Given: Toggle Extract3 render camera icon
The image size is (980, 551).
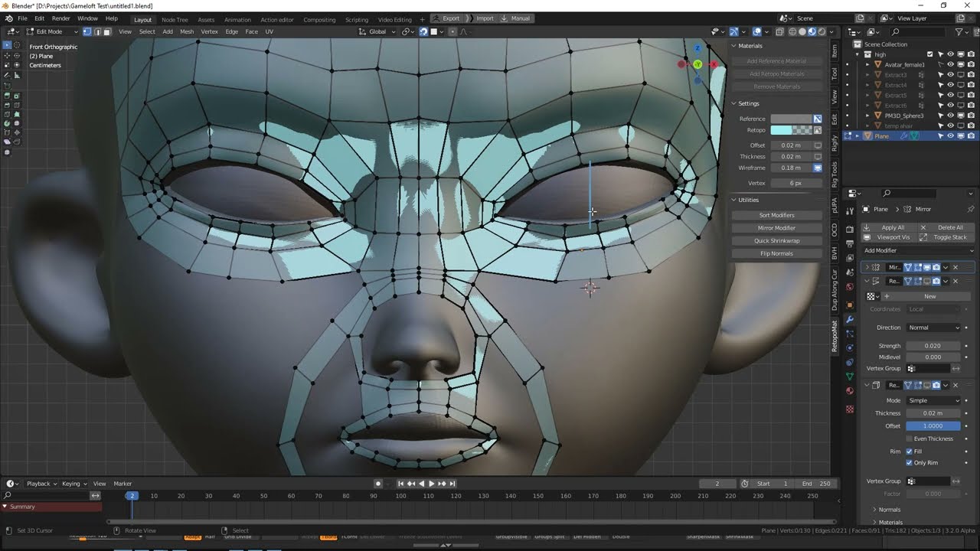Looking at the screenshot, I should click(x=970, y=75).
